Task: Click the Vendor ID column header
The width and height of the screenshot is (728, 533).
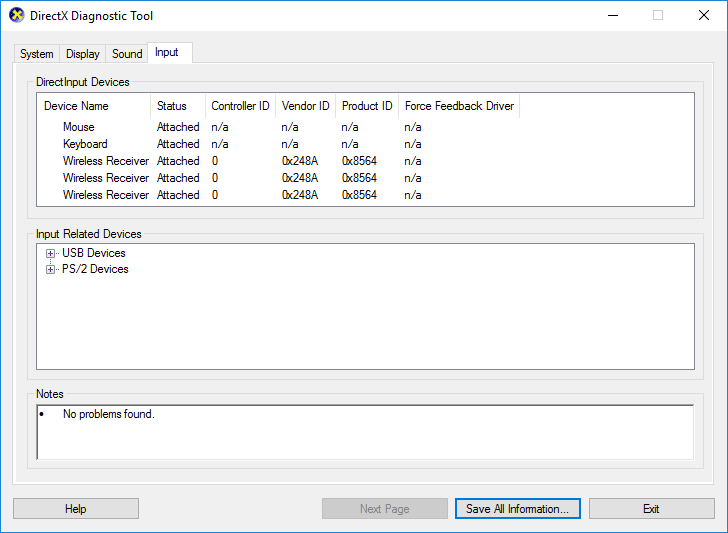Action: 306,106
